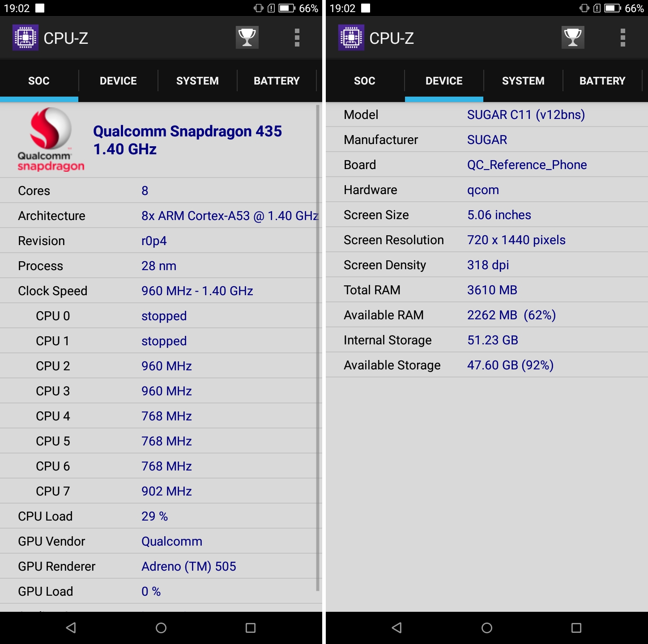Tap GPU Vendor value 'Qualcomm'
The image size is (648, 644).
(172, 542)
